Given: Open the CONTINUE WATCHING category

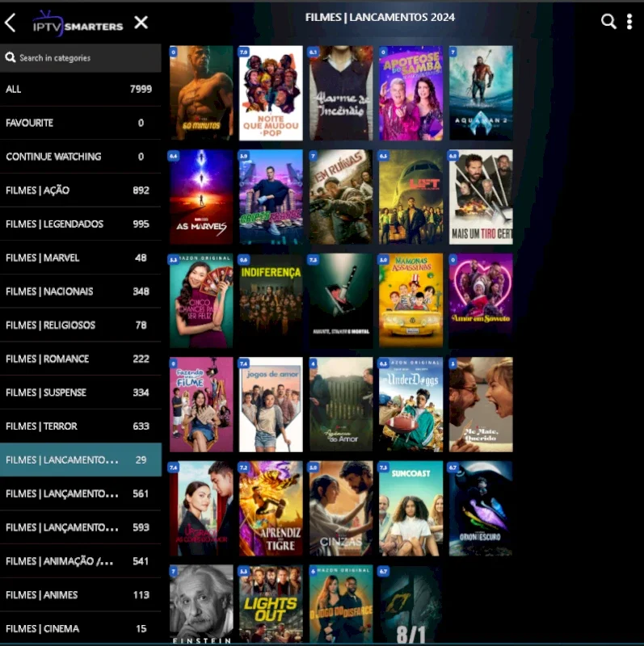Looking at the screenshot, I should (80, 157).
